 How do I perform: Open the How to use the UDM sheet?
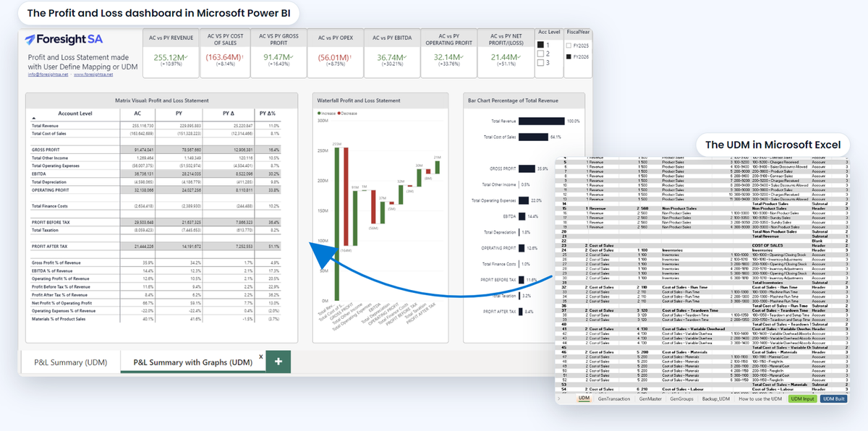[759, 398]
